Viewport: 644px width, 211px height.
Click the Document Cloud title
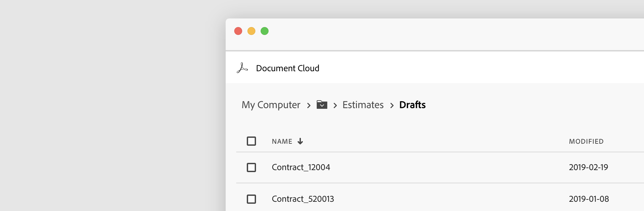pyautogui.click(x=288, y=68)
